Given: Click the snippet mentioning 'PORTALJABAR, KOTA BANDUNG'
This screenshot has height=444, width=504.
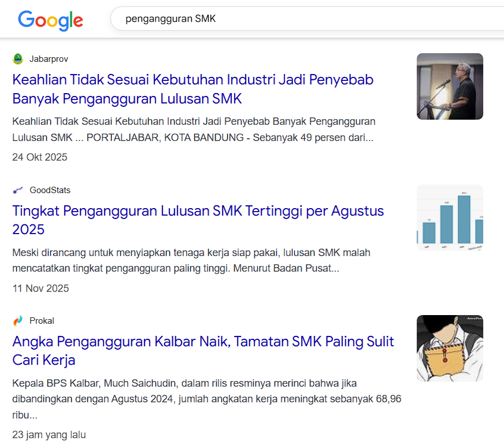Looking at the screenshot, I should (194, 129).
